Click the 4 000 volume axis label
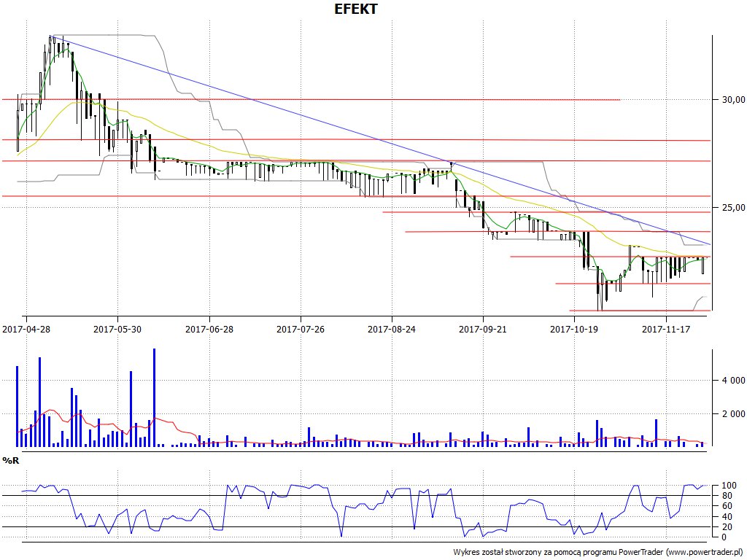The width and height of the screenshot is (747, 560). (734, 380)
